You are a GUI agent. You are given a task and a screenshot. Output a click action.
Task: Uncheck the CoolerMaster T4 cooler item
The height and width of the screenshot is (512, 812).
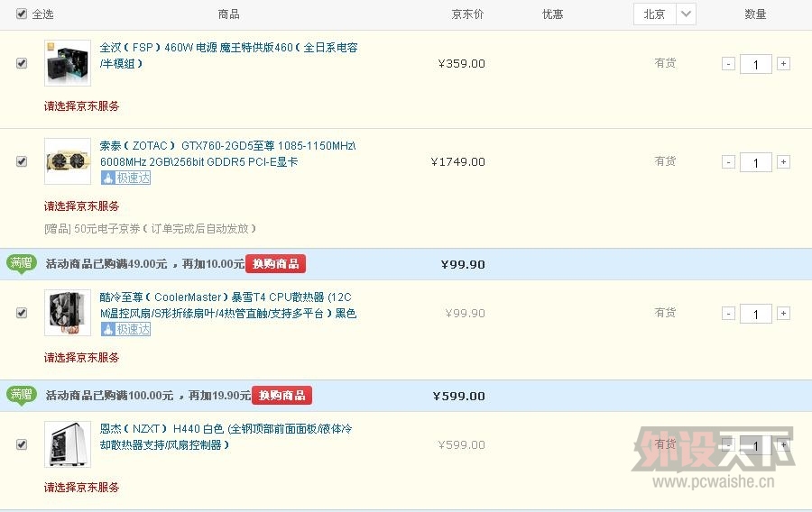22,313
